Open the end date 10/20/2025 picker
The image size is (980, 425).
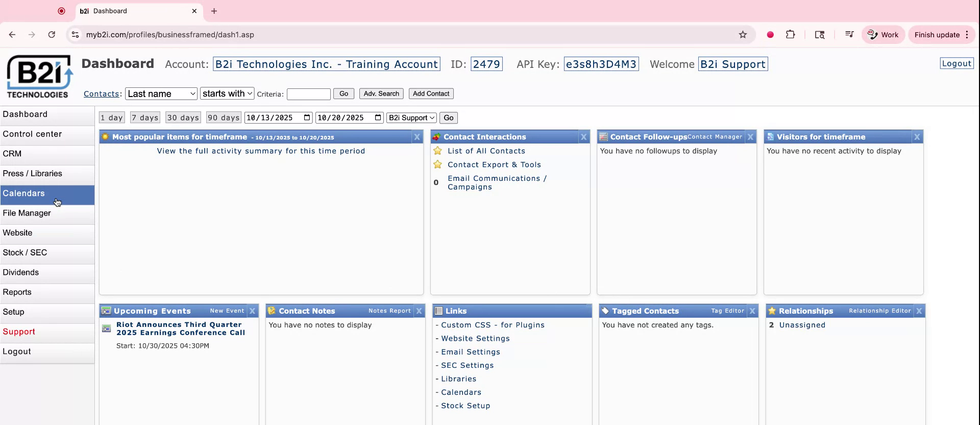(378, 117)
